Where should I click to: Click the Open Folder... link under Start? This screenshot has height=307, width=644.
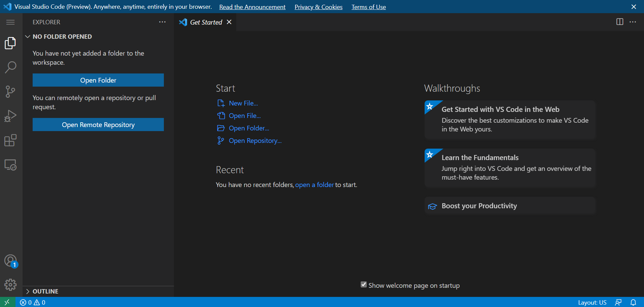click(249, 128)
